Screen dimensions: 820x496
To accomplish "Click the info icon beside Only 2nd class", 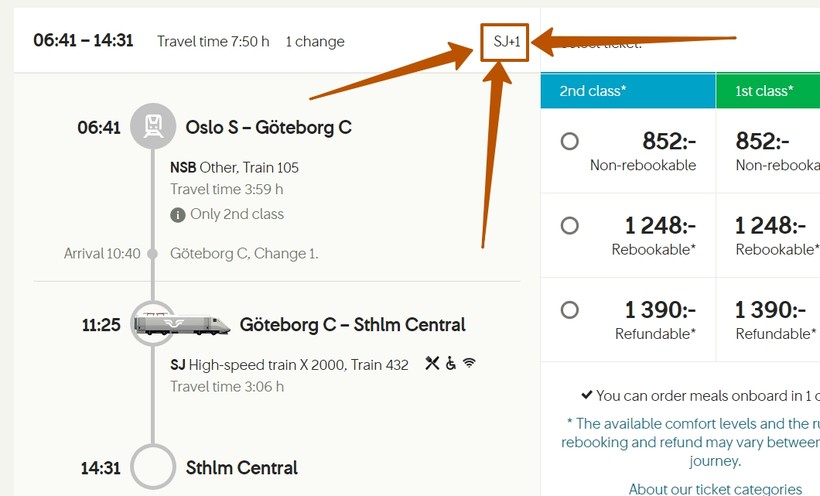I will (x=177, y=214).
